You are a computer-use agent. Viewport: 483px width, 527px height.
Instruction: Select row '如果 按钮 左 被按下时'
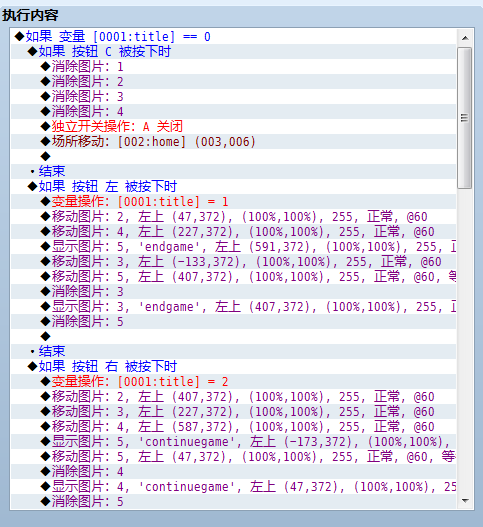[233, 186]
